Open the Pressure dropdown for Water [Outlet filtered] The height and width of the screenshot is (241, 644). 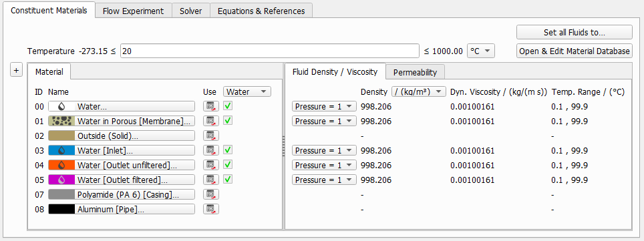[x=323, y=180]
